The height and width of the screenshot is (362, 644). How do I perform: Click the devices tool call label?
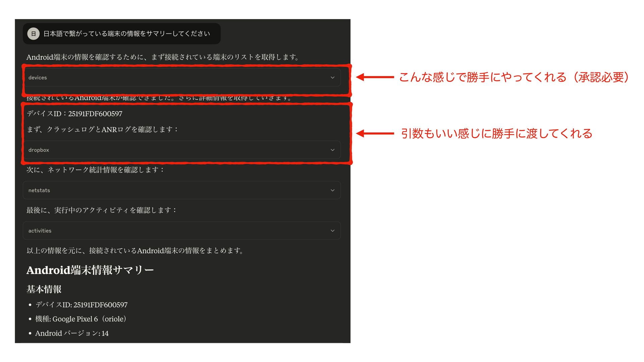click(x=38, y=77)
